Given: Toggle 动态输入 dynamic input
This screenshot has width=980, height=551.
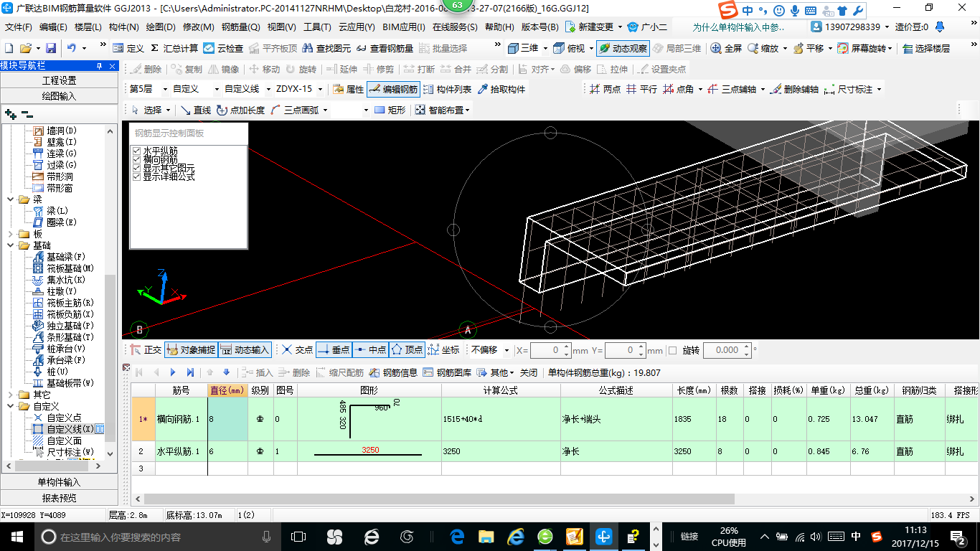Looking at the screenshot, I should point(245,350).
